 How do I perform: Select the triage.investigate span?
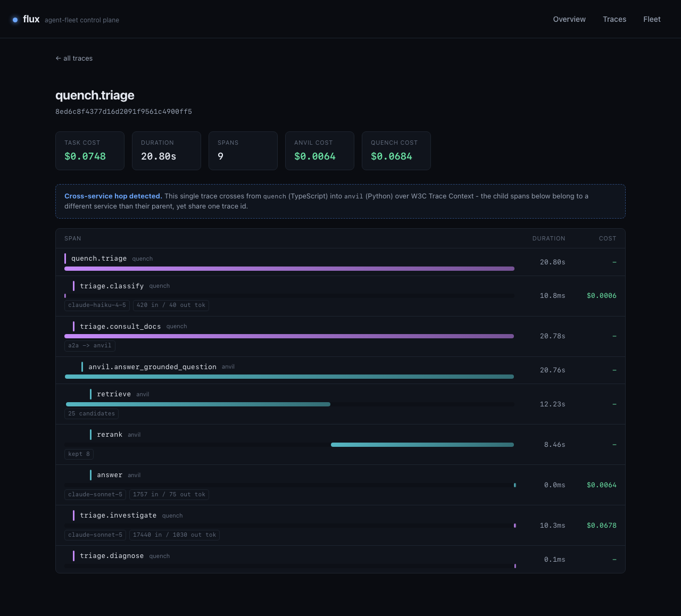[340, 526]
